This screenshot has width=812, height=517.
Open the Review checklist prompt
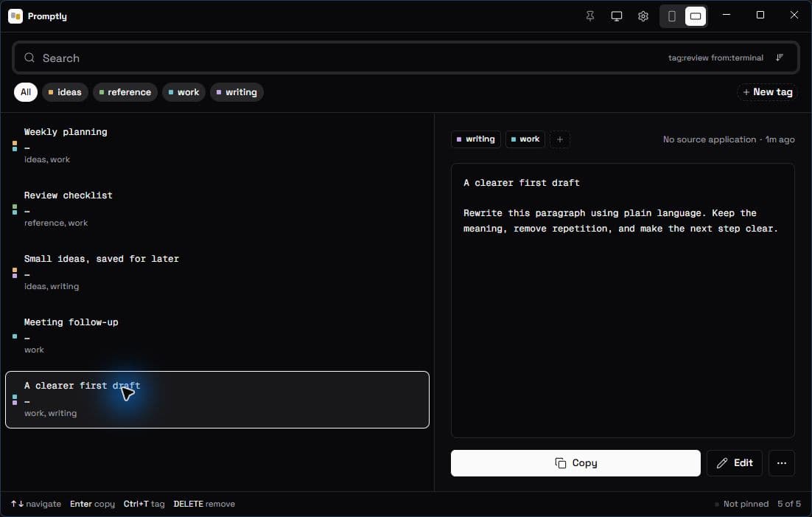coord(217,209)
